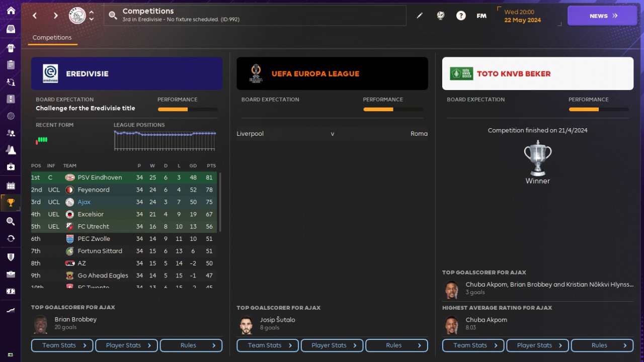The width and height of the screenshot is (644, 362).
Task: View KNVB Beker Rules
Action: 602,345
